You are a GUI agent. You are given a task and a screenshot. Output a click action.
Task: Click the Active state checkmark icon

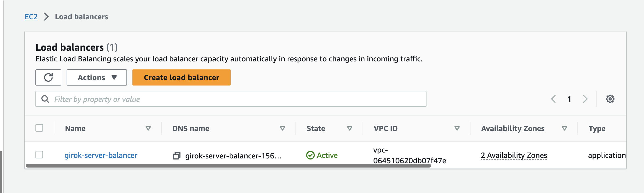(x=310, y=155)
